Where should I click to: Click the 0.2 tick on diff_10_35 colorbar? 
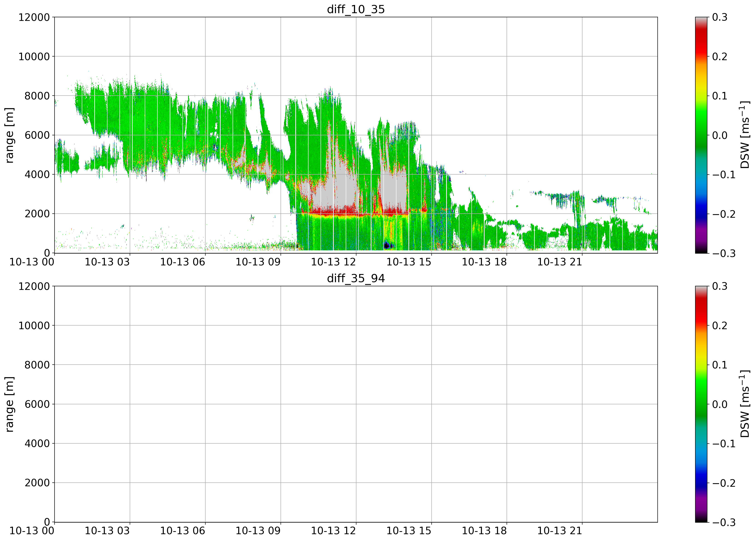[x=720, y=57]
